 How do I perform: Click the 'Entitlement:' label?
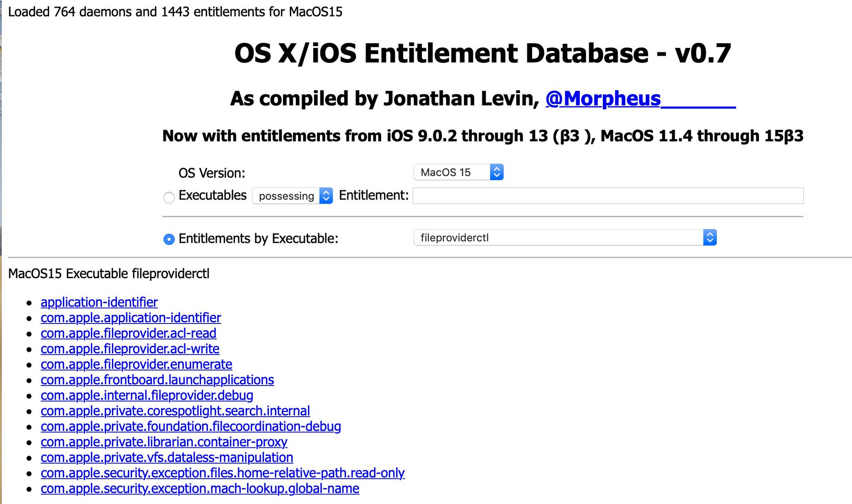tap(374, 195)
